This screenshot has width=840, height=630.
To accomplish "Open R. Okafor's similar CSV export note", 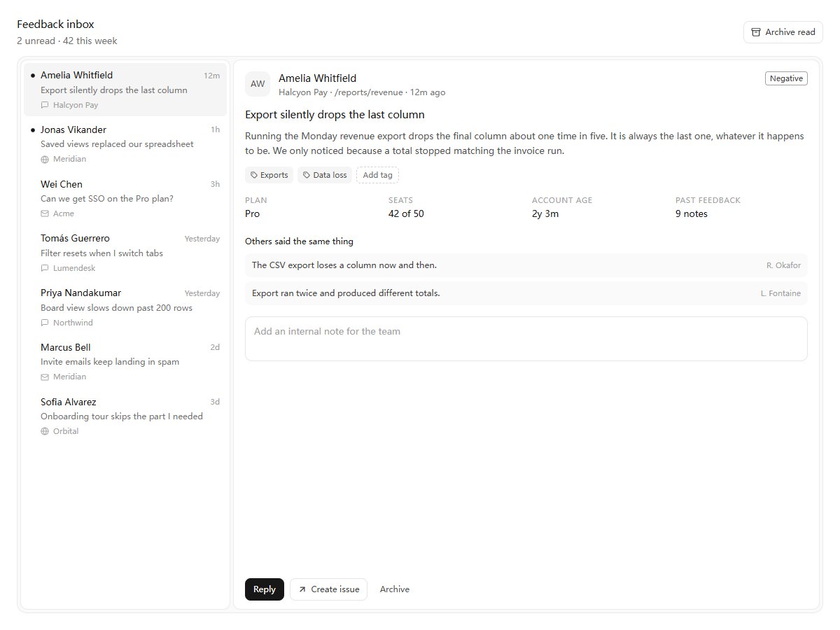I will 526,265.
